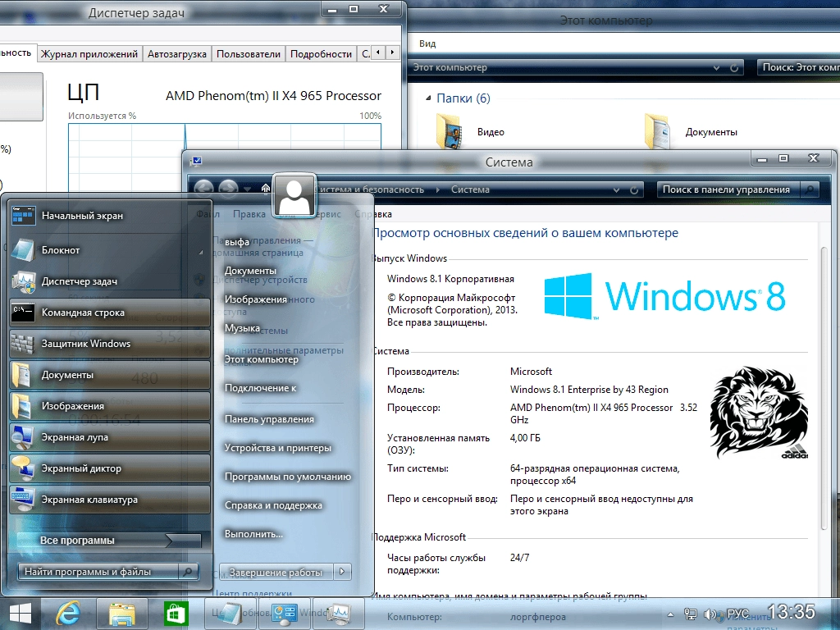840x630 pixels.
Task: Expand shutdown options arrow
Action: click(342, 572)
